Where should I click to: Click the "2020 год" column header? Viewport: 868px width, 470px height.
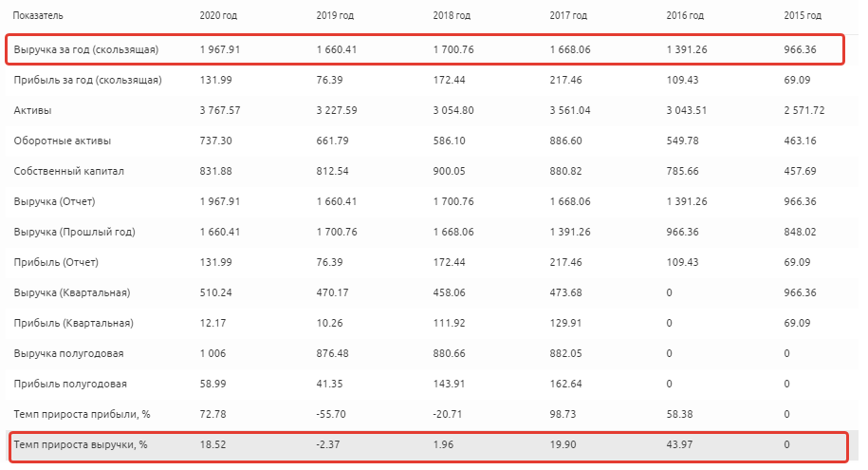pos(219,16)
